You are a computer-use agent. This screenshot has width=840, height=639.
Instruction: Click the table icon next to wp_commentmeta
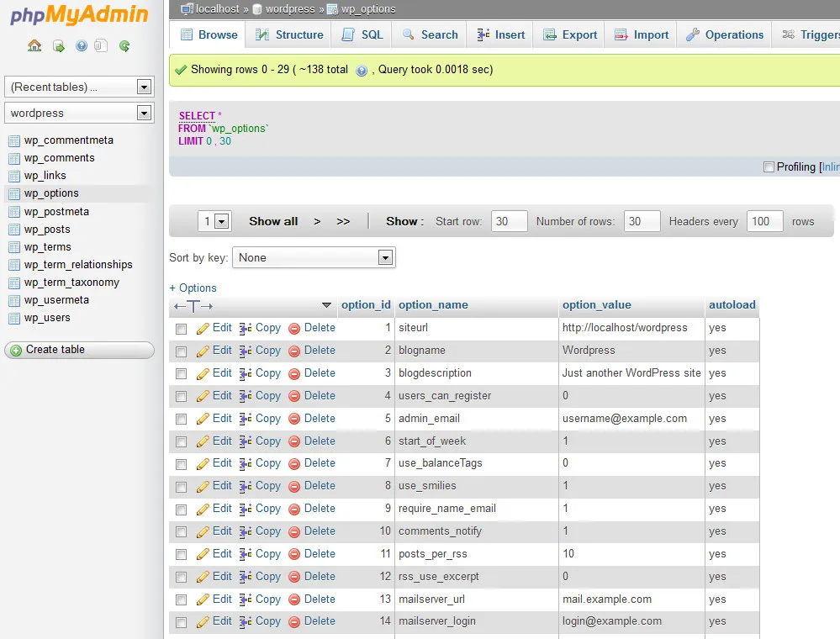pos(14,141)
